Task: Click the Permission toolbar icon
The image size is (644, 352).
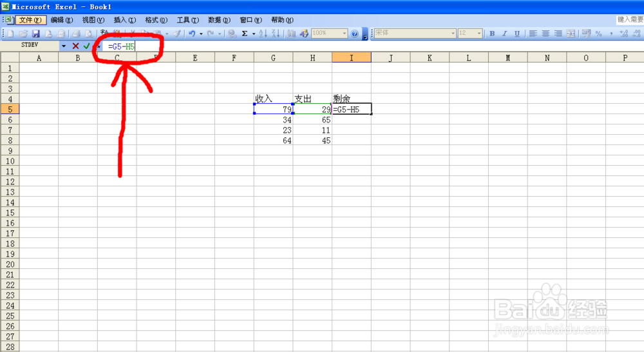Action: click(48, 34)
